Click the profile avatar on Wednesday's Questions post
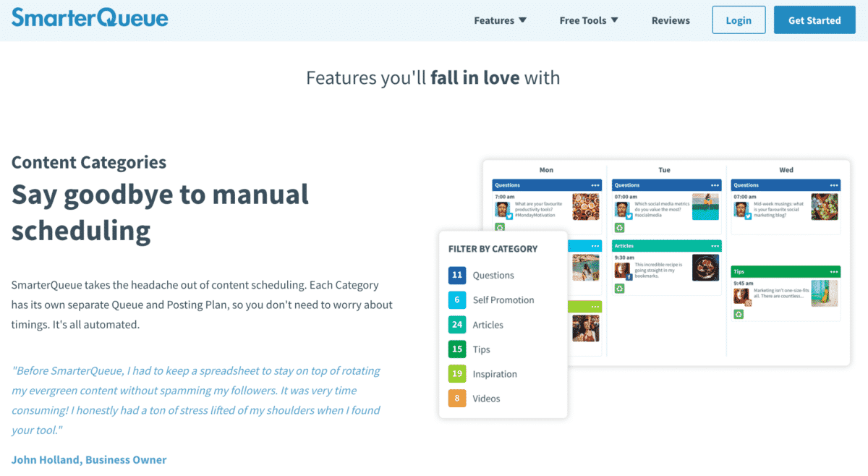The image size is (868, 476). [741, 209]
